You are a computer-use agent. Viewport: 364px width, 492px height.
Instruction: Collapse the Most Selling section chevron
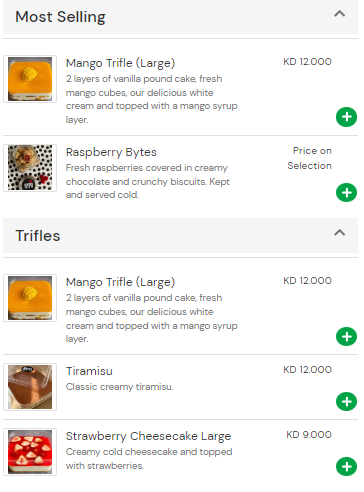tap(339, 14)
